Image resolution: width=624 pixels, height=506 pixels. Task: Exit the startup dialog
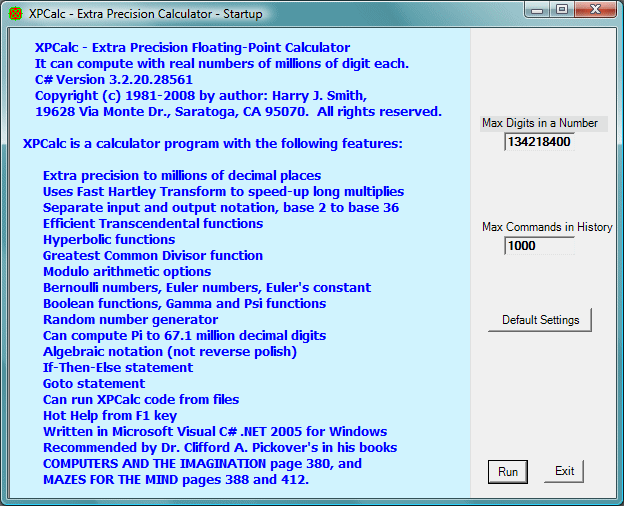pyautogui.click(x=564, y=471)
